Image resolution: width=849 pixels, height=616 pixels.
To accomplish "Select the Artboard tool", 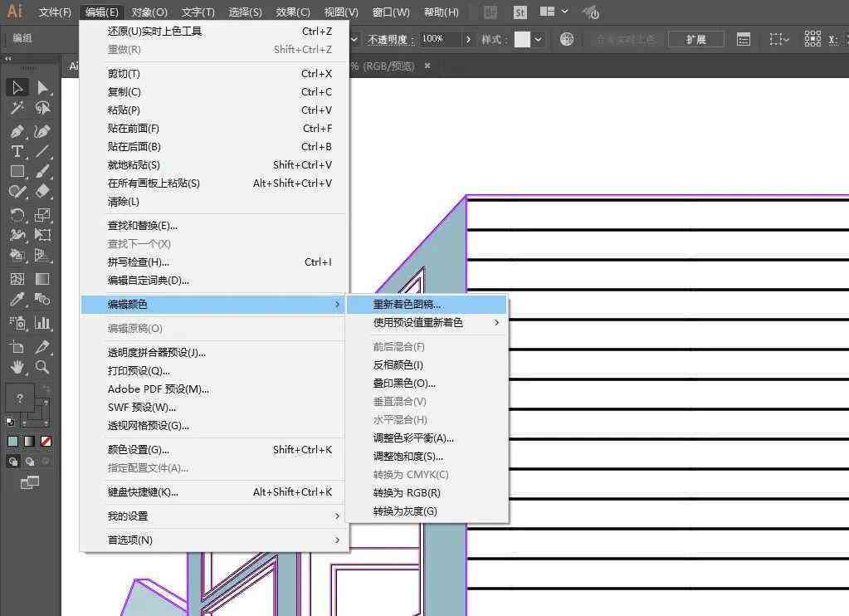I will [x=17, y=347].
